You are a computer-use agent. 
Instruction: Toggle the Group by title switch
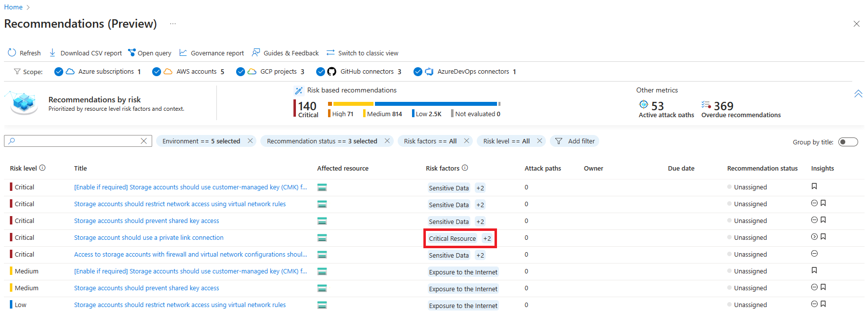click(848, 142)
